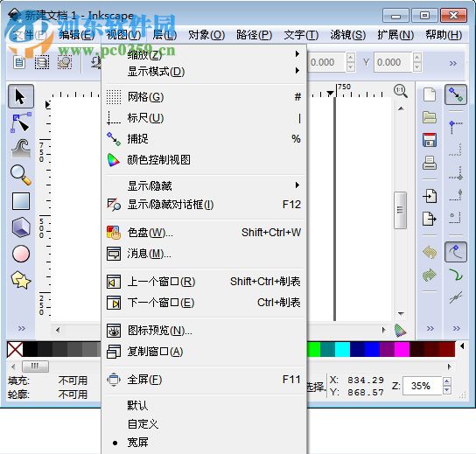Expand the 显示模式(D) submenu
The image size is (476, 454).
click(x=204, y=72)
